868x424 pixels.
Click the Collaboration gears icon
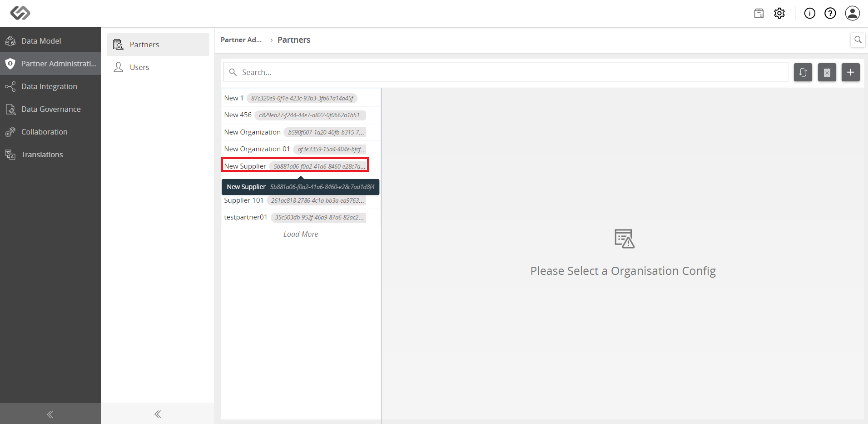(10, 132)
